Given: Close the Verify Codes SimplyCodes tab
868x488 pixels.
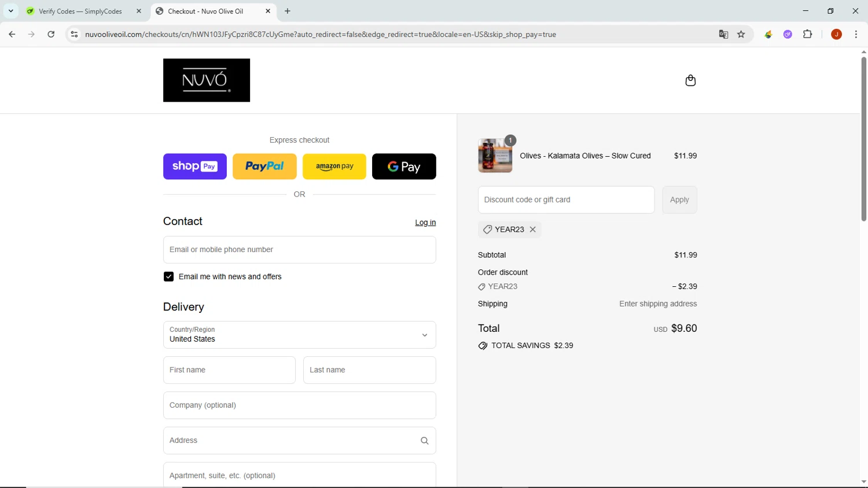Looking at the screenshot, I should 139,11.
